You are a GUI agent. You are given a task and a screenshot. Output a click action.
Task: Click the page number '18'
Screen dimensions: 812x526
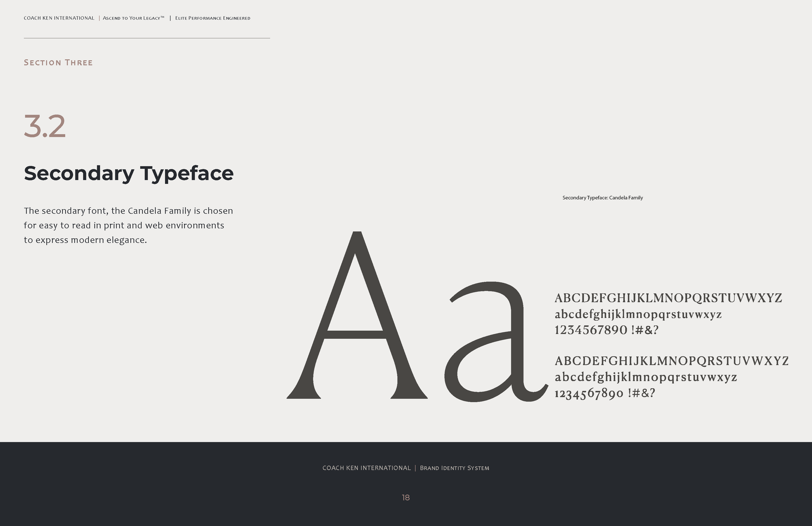(406, 498)
